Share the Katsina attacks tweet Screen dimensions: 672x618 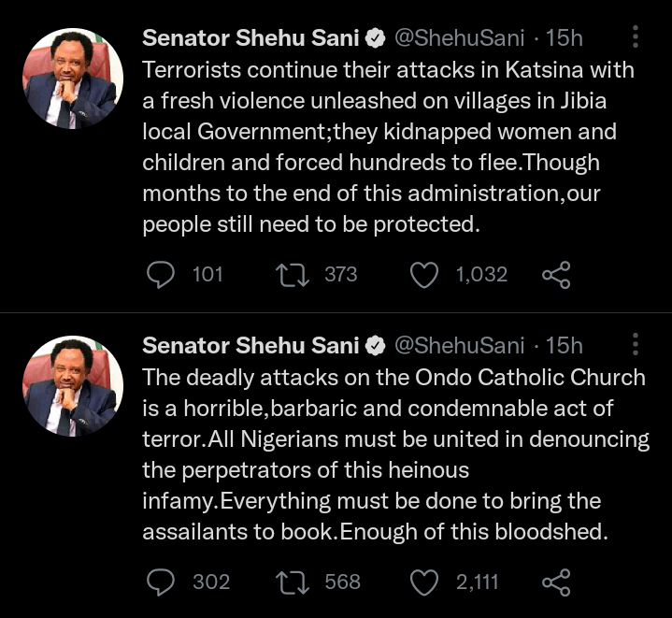[x=556, y=274]
